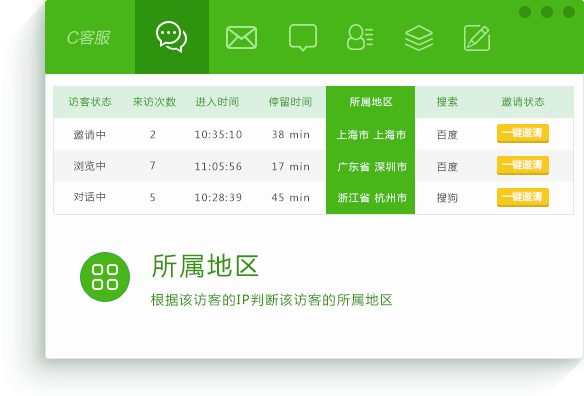The height and width of the screenshot is (396, 584).
Task: Click 一键邀请 button for 上海市 visitor
Action: coord(523,133)
